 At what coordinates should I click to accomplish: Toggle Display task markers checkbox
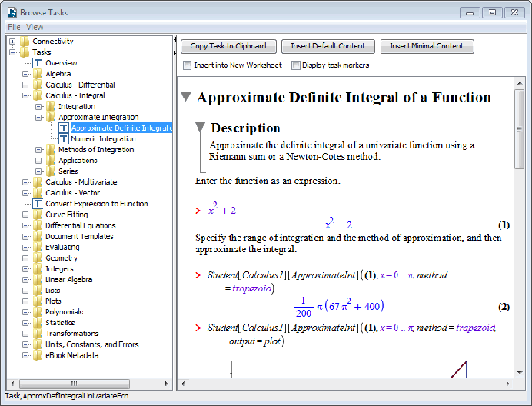click(296, 65)
